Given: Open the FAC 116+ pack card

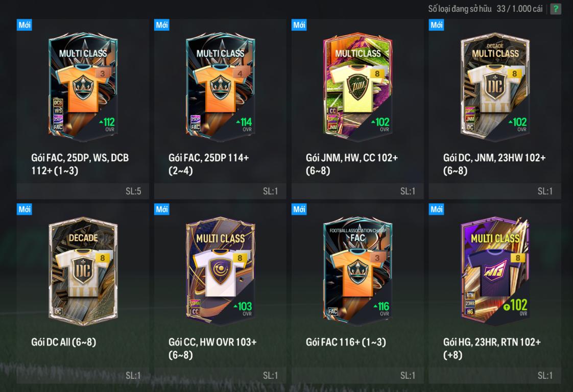Looking at the screenshot, I should click(x=358, y=293).
